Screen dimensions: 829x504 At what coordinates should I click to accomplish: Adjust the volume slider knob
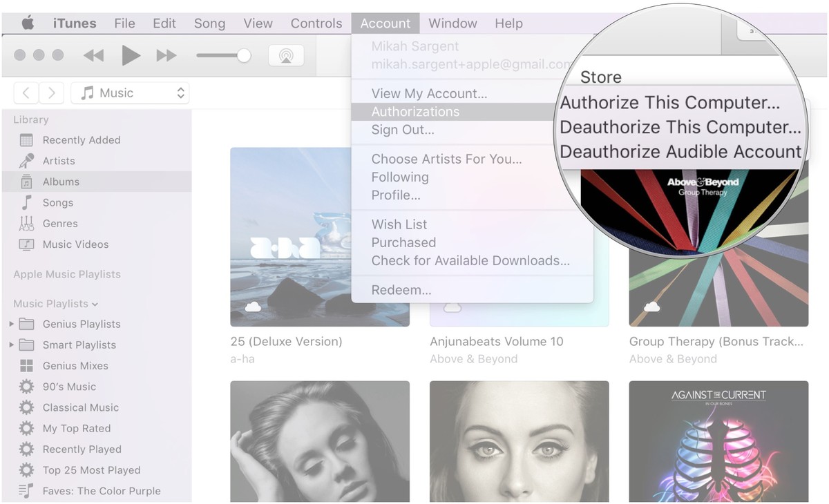(244, 55)
